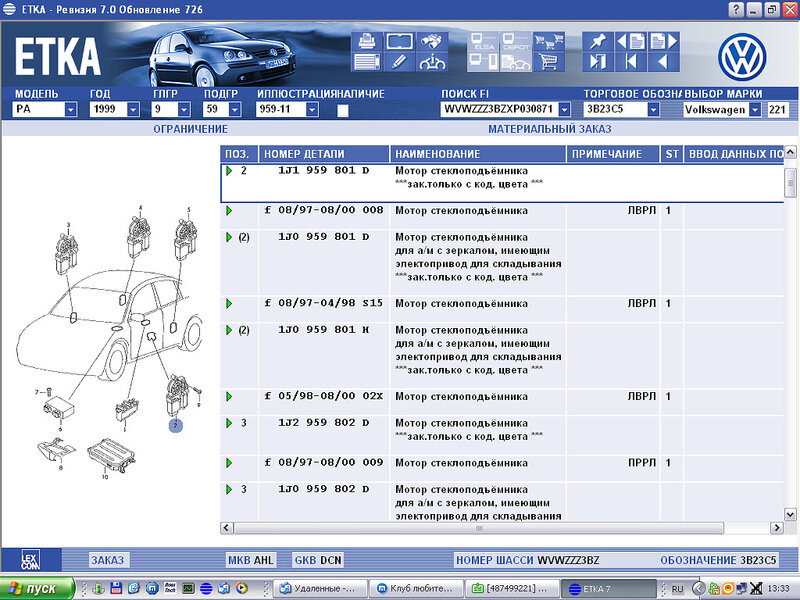Click the НОМЕР ШАССИ status field

click(x=528, y=560)
